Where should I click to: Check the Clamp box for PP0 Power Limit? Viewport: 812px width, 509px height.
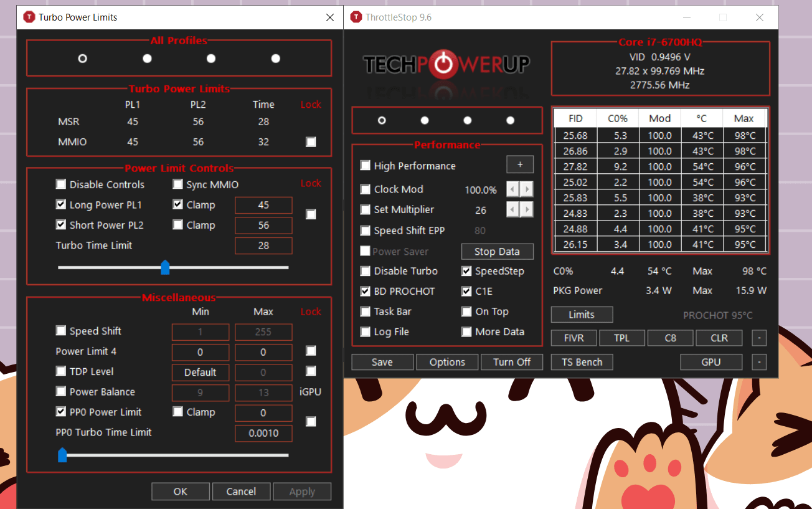coord(177,412)
